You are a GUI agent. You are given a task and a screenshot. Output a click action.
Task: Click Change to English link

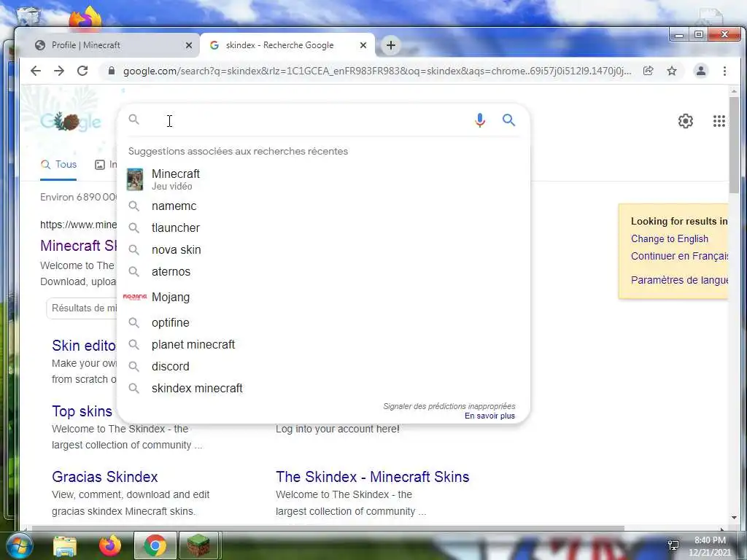pos(670,239)
